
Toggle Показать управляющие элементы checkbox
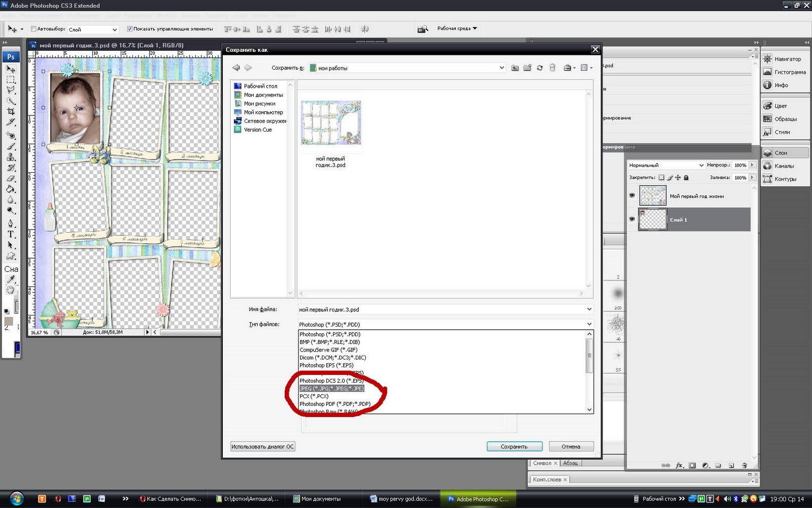pyautogui.click(x=129, y=29)
